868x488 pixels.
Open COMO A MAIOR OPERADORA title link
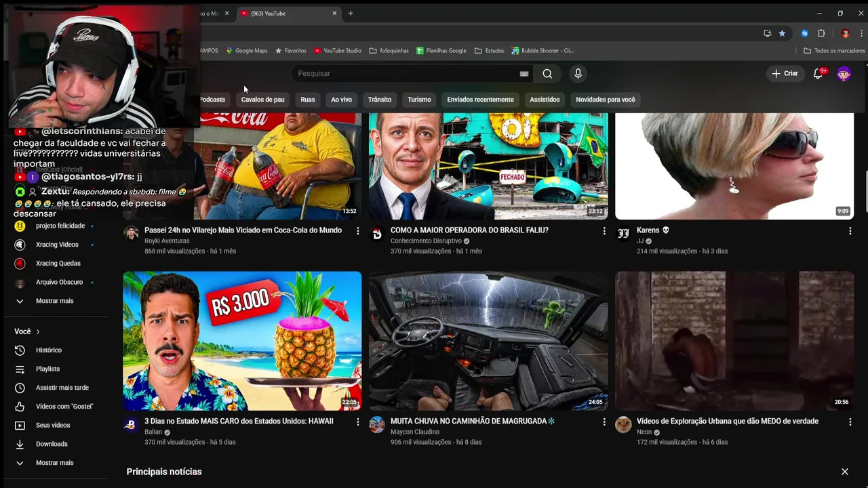coord(469,230)
